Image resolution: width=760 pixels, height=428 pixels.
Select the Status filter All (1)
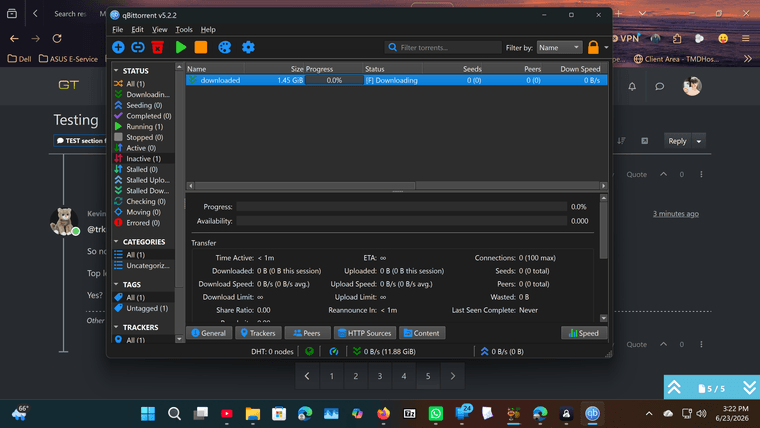click(143, 84)
